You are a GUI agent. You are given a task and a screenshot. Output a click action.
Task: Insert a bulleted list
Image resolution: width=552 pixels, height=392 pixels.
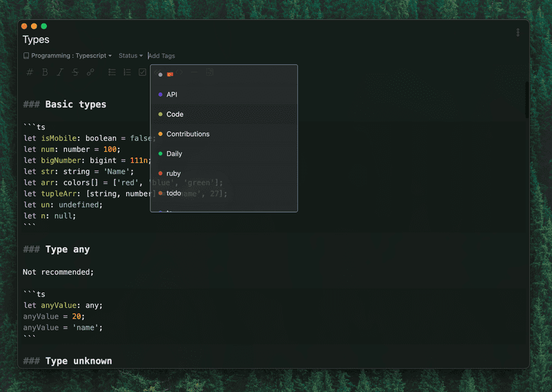(112, 72)
